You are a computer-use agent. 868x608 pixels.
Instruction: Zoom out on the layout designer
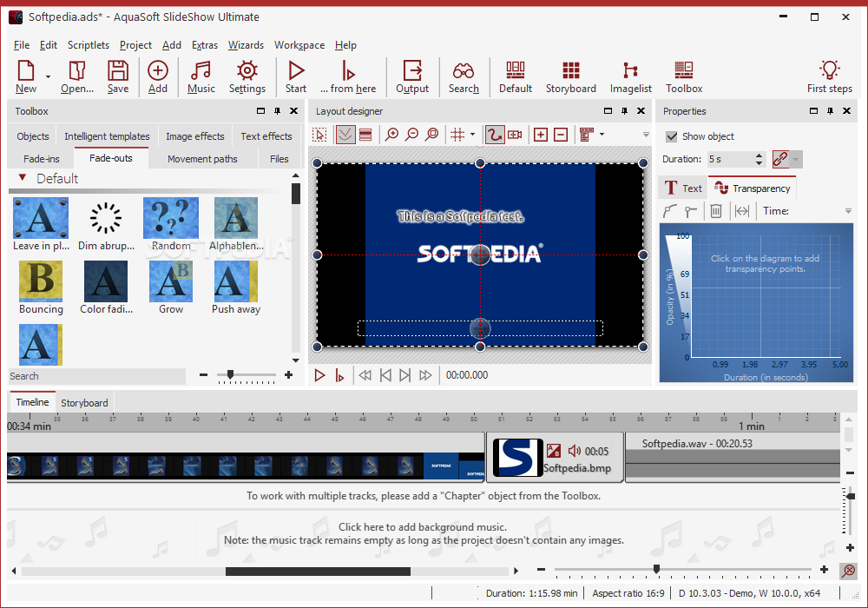411,135
